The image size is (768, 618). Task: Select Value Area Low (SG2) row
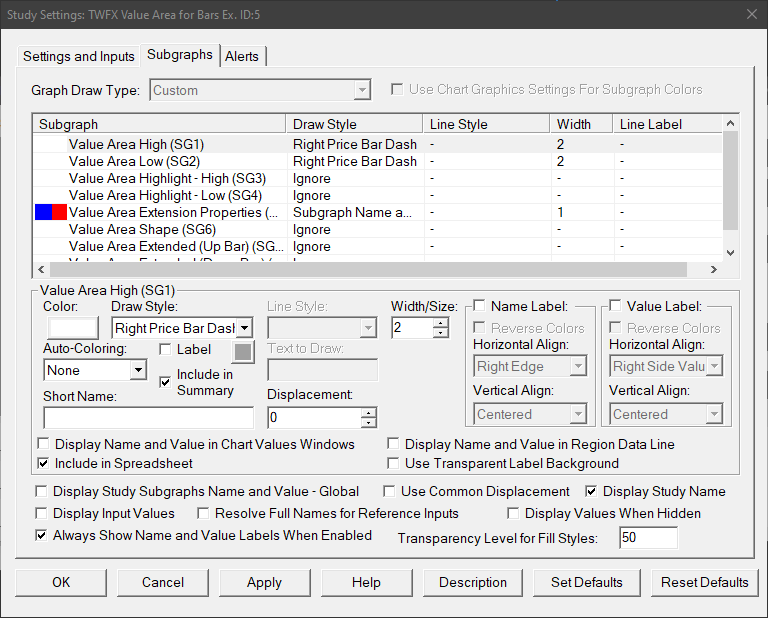134,161
